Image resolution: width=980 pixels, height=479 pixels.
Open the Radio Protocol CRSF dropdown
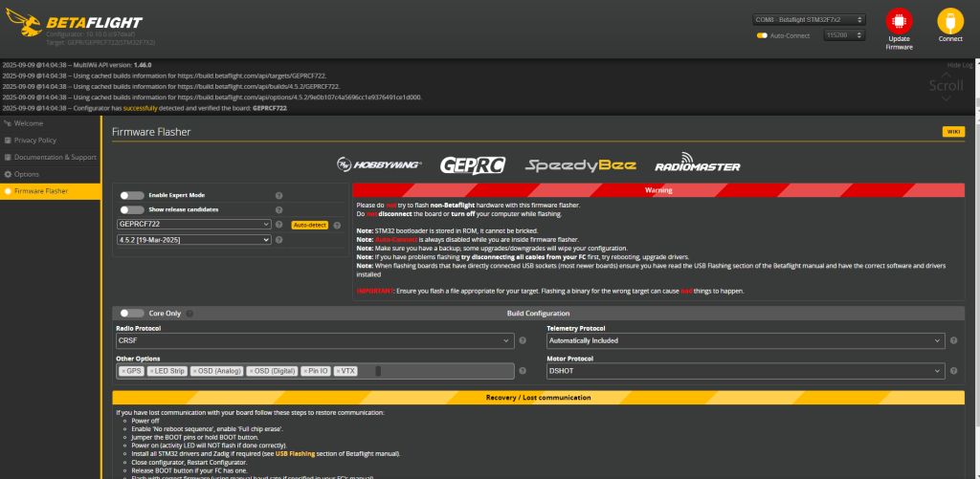point(315,341)
